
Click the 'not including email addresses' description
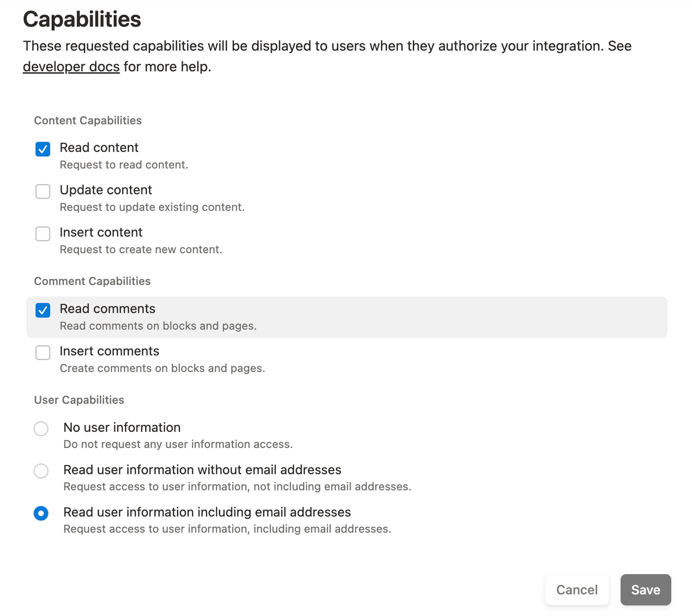(x=237, y=486)
